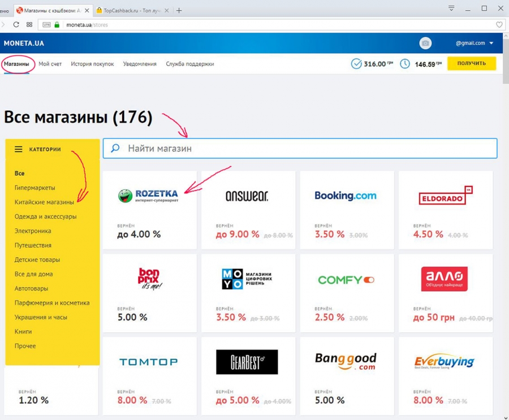Image resolution: width=509 pixels, height=420 pixels.
Task: Select the Автотовары category
Action: 31,288
